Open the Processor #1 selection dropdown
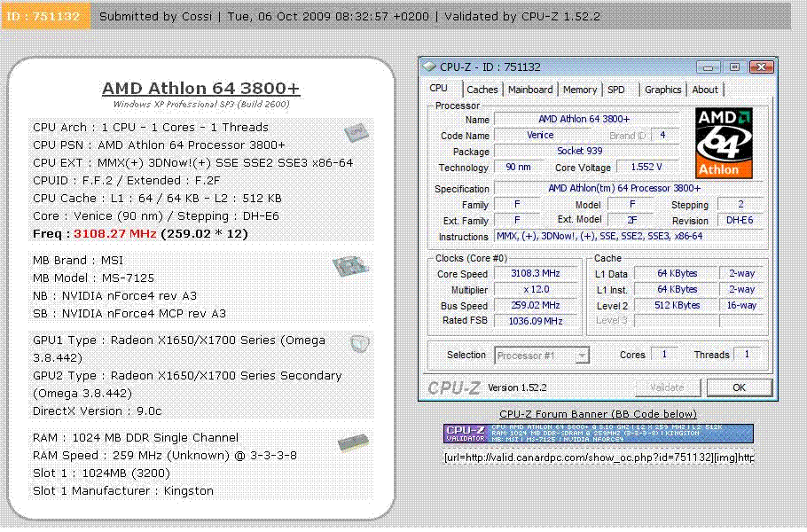Image resolution: width=807 pixels, height=532 pixels. pos(582,356)
